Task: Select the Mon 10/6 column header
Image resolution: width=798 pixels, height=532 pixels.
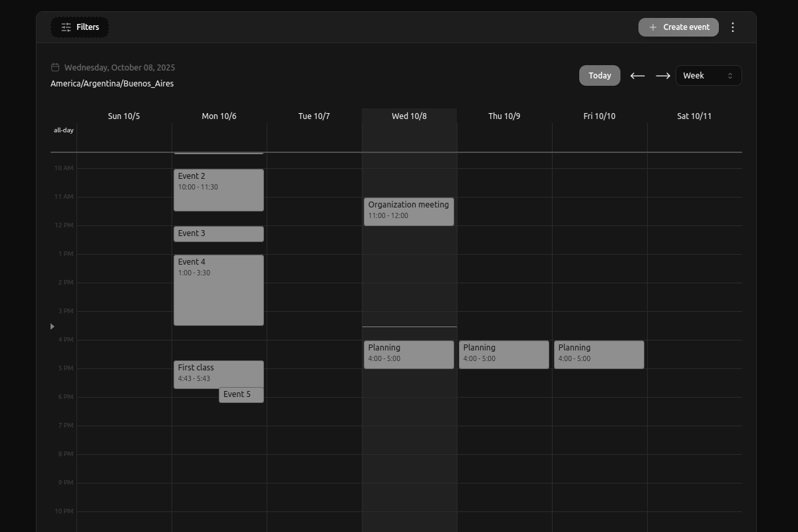Action: tap(219, 116)
